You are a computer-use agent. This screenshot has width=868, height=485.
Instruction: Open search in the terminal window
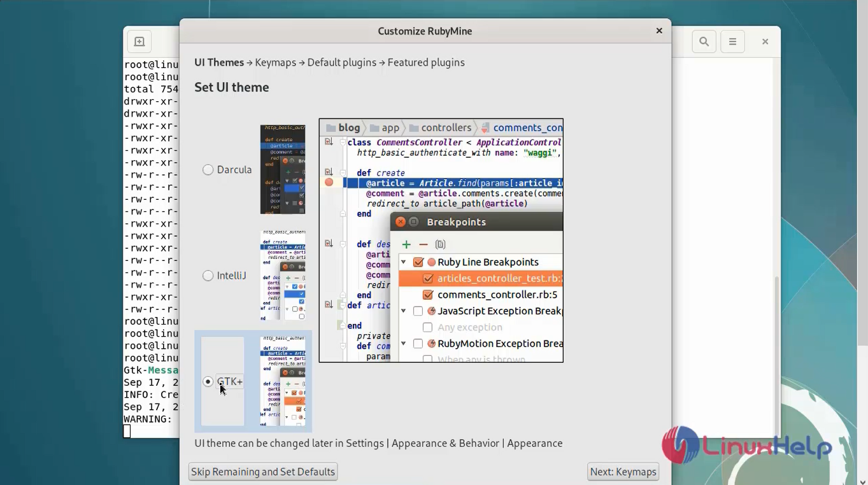click(704, 42)
